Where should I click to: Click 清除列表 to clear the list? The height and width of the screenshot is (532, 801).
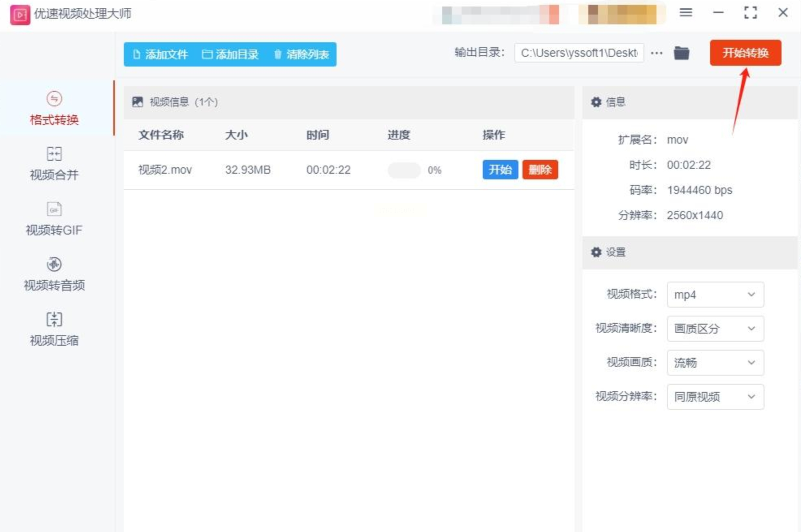[x=301, y=54]
